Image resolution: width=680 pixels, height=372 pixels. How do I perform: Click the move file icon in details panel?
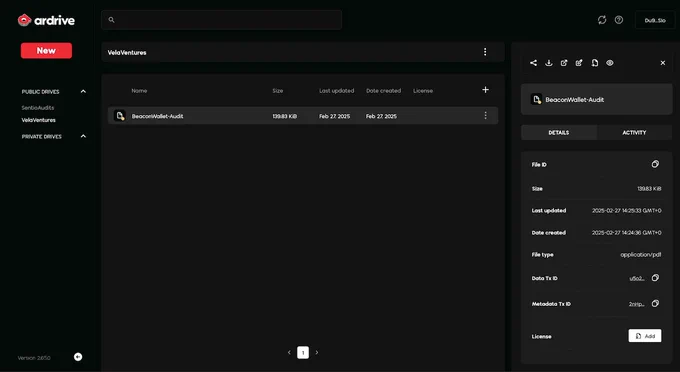pos(595,63)
